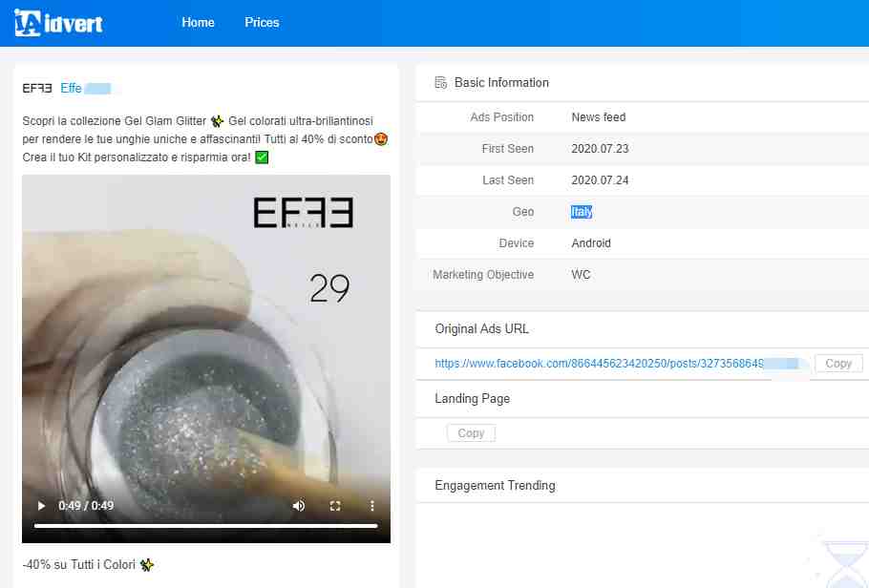Copy the Landing Page link
Viewport: 869px width, 588px height.
click(x=471, y=433)
